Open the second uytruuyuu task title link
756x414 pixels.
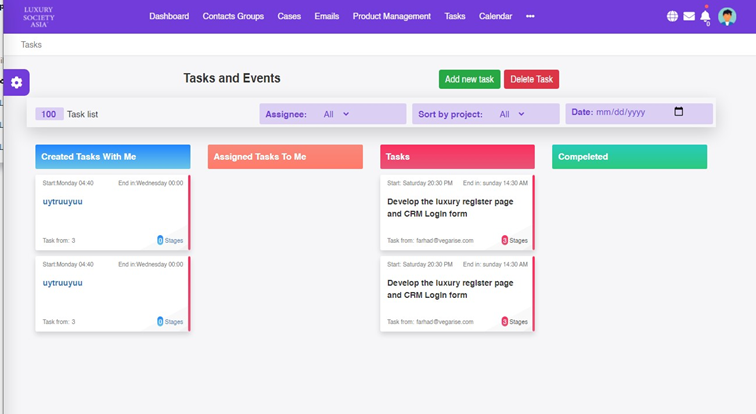tap(63, 283)
